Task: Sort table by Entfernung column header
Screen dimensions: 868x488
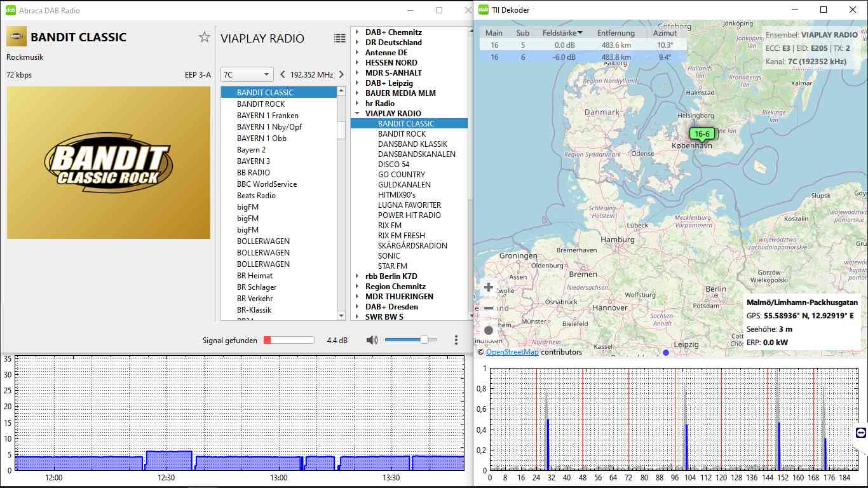Action: [x=615, y=33]
